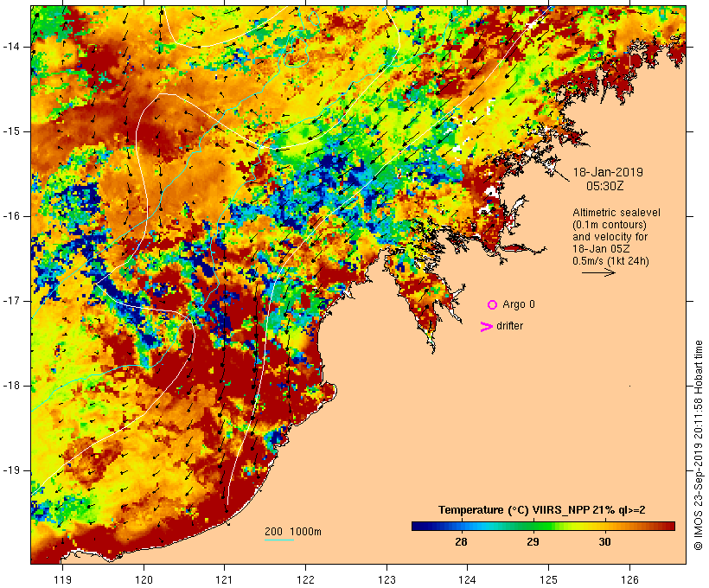The image size is (709, 588).
Task: Click the longitude label 121
Action: coord(225,579)
